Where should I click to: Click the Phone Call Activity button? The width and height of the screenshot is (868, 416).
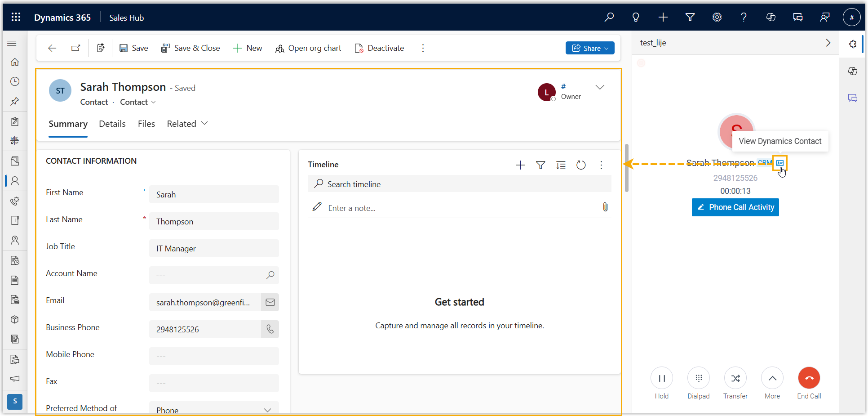point(735,207)
